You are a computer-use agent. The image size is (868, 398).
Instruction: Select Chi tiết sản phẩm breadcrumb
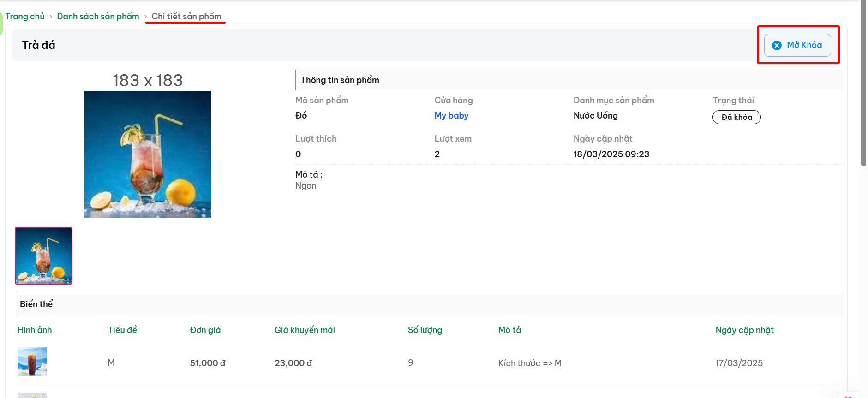tap(186, 16)
